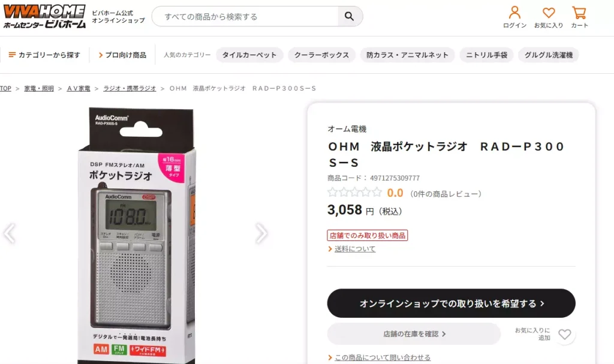The height and width of the screenshot is (364, 614).
Task: Open ラジオ・携帯ラジオ breadcrumb link
Action: pyautogui.click(x=130, y=89)
